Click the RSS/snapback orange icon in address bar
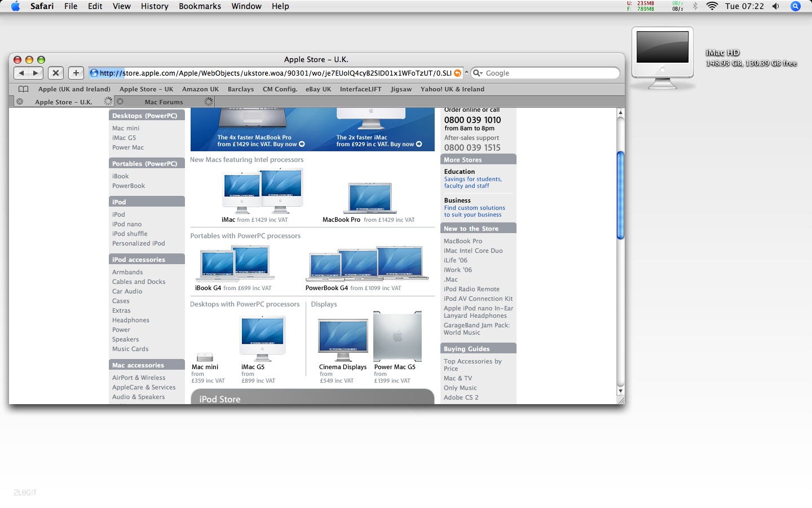Image resolution: width=812 pixels, height=508 pixels. tap(458, 73)
